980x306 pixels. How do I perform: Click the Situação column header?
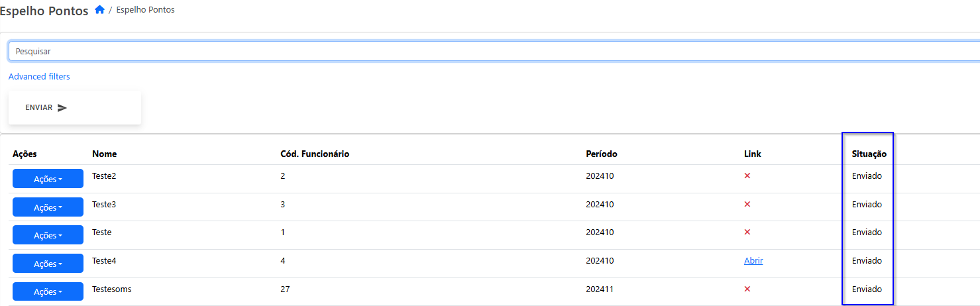[869, 154]
